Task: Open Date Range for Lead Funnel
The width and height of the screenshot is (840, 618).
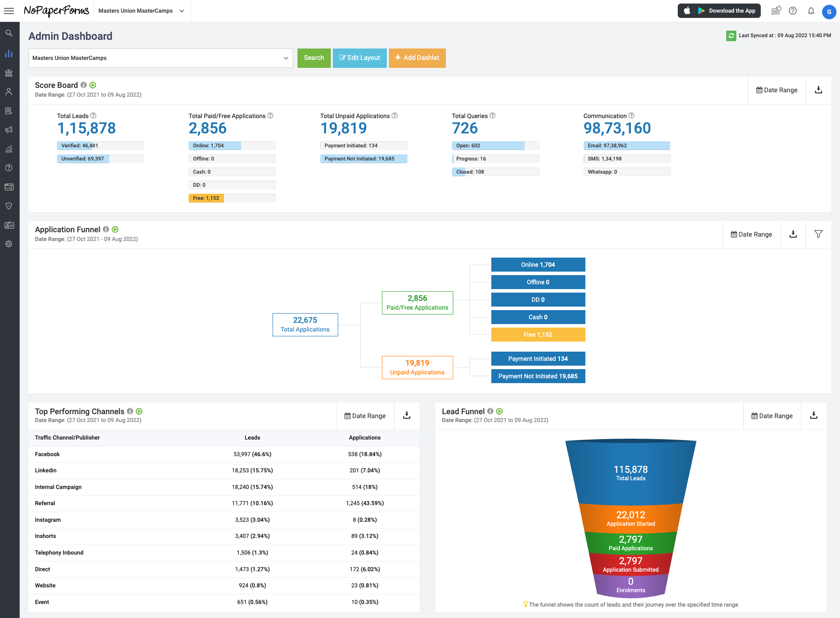Action: click(772, 416)
